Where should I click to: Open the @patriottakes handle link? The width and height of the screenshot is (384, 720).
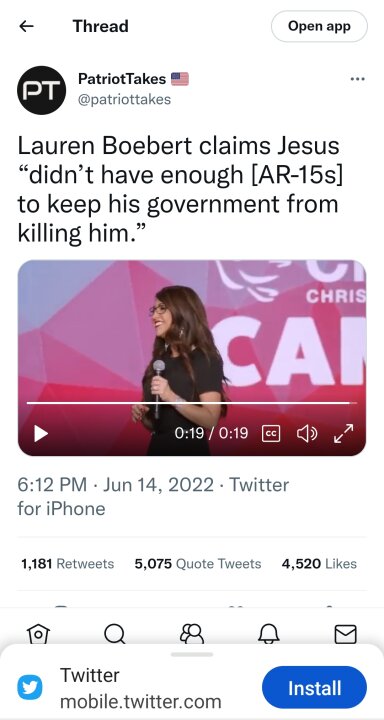tap(124, 100)
